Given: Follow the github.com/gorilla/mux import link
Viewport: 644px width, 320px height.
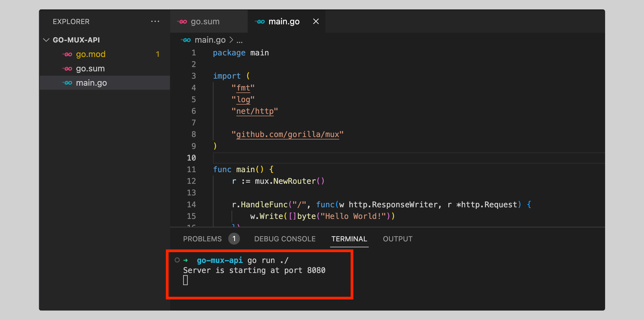Looking at the screenshot, I should pos(287,134).
